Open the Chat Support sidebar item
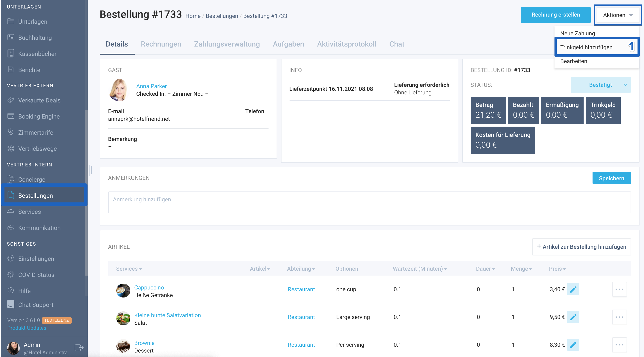This screenshot has width=644, height=357. [x=36, y=305]
